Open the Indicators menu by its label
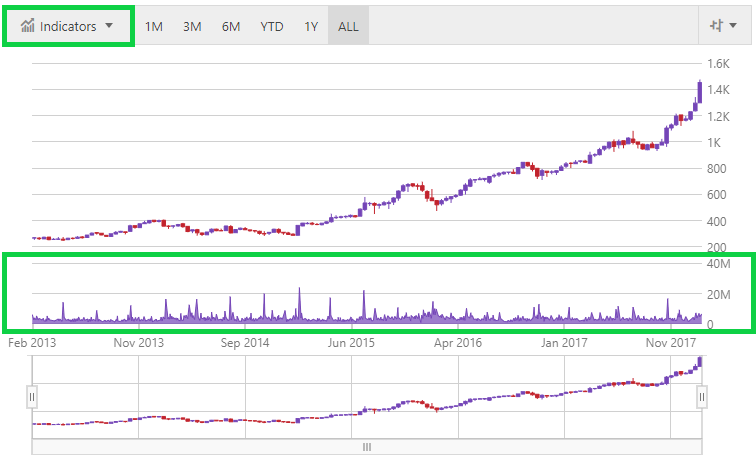The width and height of the screenshot is (756, 462). (67, 26)
